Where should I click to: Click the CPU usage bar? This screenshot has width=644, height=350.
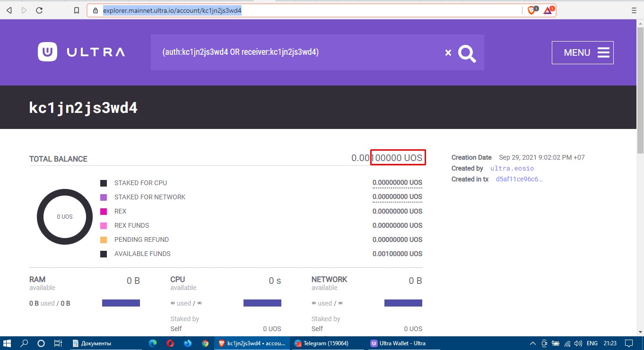262,303
